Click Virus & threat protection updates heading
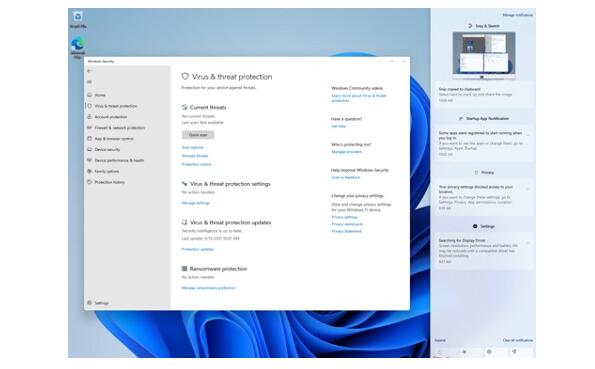This screenshot has height=369, width=595. [230, 222]
